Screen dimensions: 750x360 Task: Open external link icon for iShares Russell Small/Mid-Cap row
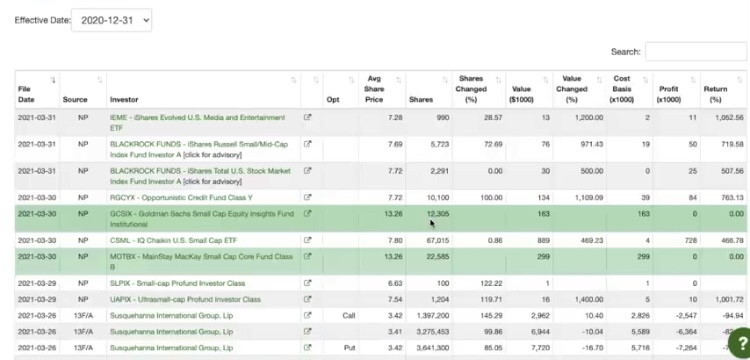click(x=308, y=144)
